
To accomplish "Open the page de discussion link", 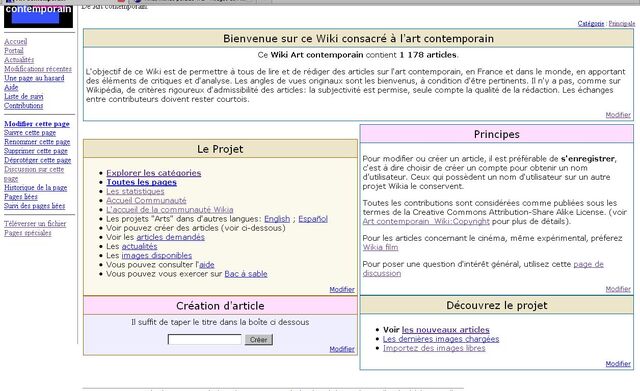I will [483, 269].
